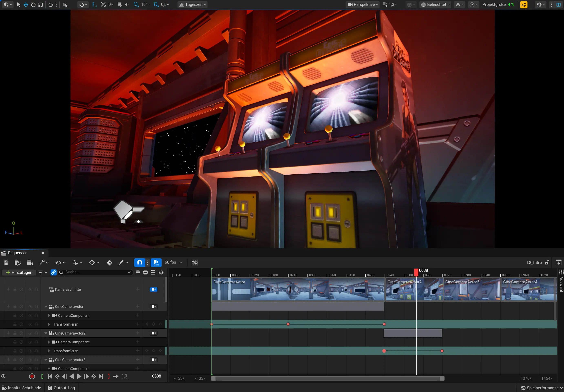Open the Spielperformance menu
This screenshot has width=564, height=392.
(541, 388)
